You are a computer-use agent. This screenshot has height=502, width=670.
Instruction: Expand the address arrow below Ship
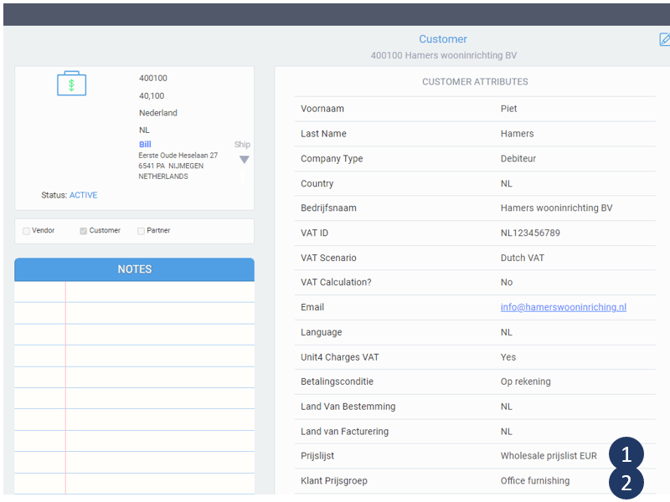243,160
